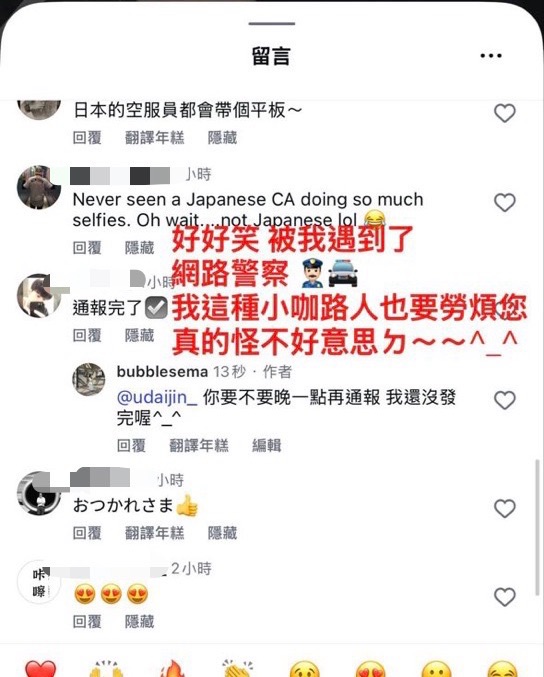Insert the raised hands quick emoji
Viewport: 544px width, 677px height.
coord(104,669)
